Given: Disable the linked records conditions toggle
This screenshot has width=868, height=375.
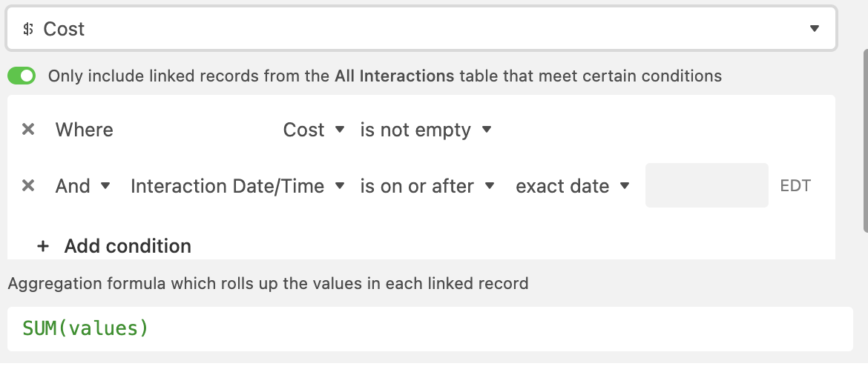Looking at the screenshot, I should [22, 76].
